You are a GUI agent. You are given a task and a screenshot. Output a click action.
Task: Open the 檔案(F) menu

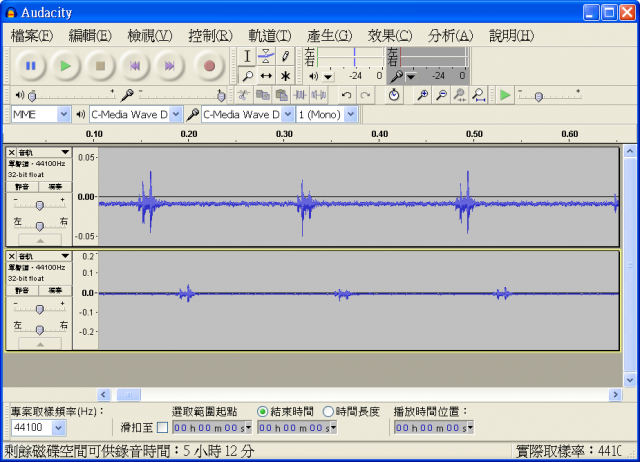32,36
